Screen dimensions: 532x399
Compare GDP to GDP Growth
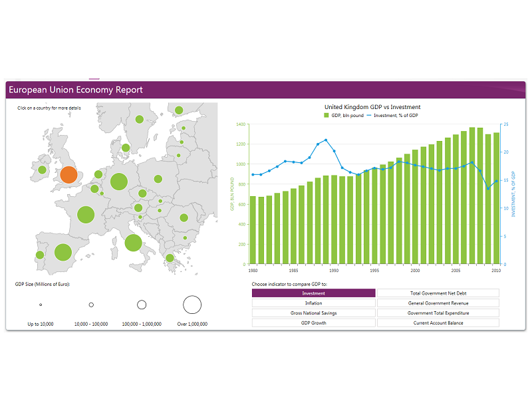point(313,323)
